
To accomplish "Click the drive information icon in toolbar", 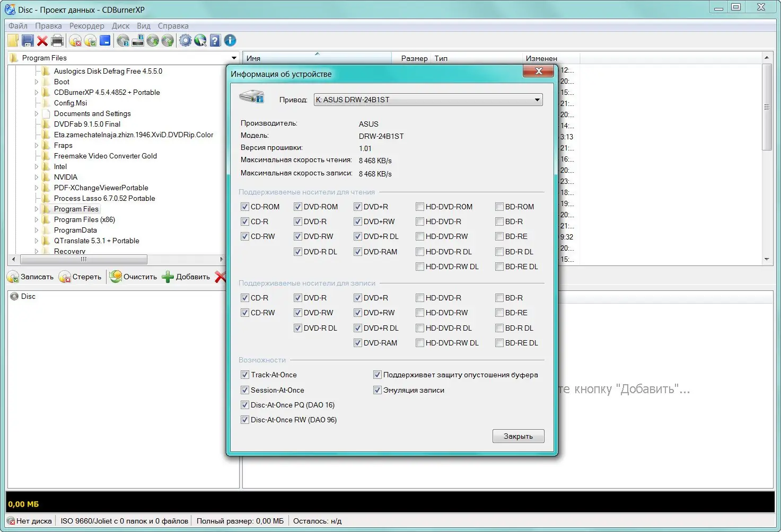I will (138, 40).
